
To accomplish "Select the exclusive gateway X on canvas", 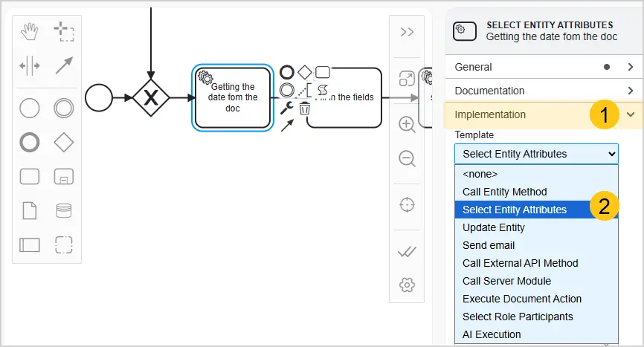I will 151,97.
